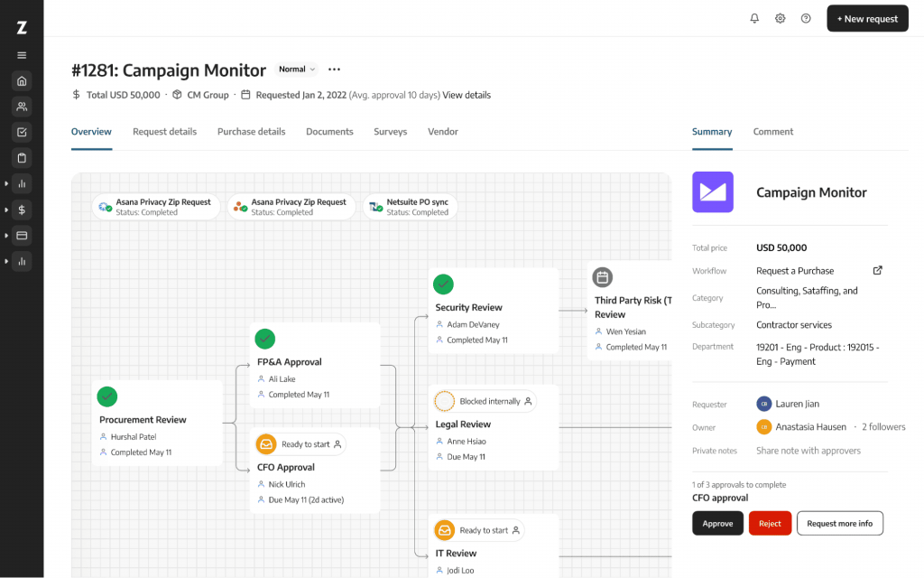
Task: Open the clipboard sidebar icon
Action: pos(22,158)
